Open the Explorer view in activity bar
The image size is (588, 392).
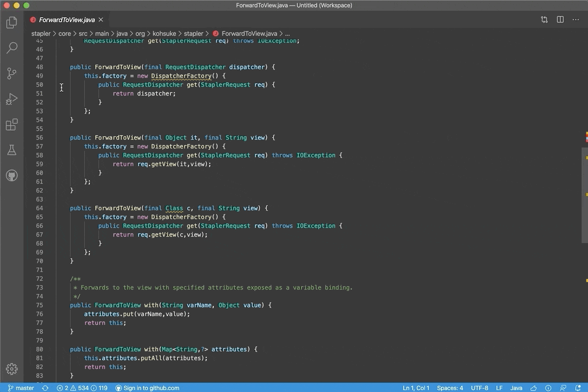tap(12, 23)
